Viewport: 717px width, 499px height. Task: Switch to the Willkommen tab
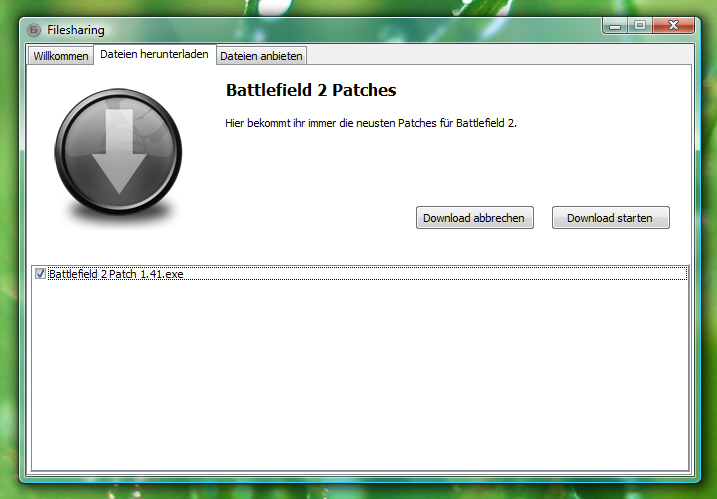[60, 56]
